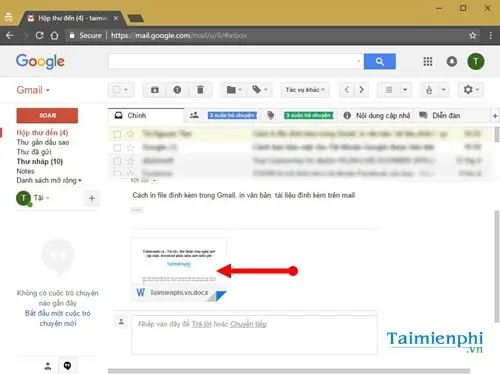Open select-all dropdown arrow
This screenshot has height=374, width=500.
click(126, 90)
